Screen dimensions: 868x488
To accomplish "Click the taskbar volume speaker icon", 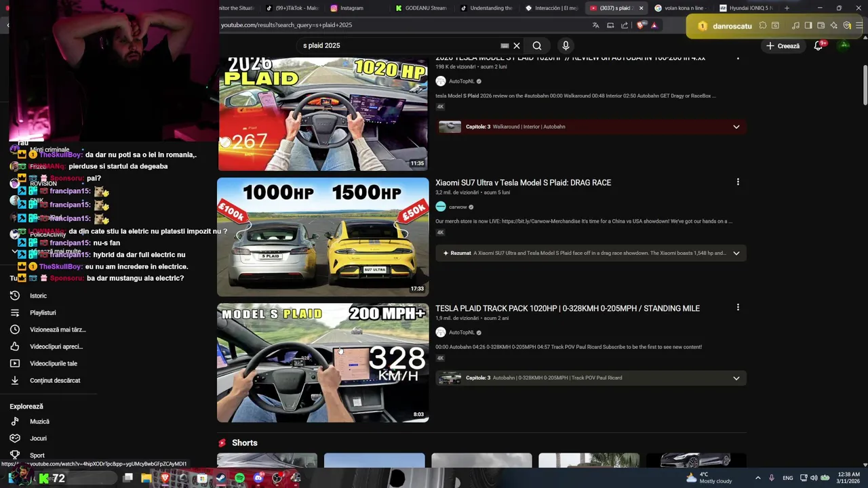I will click(x=814, y=478).
